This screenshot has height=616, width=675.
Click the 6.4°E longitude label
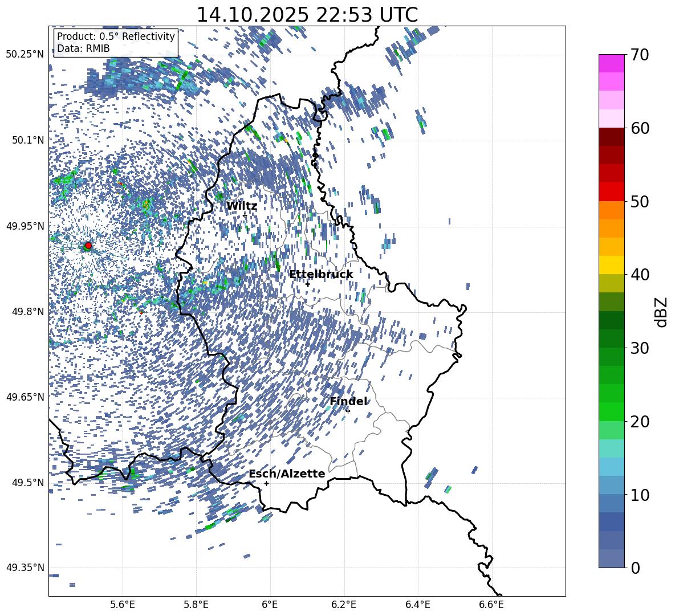point(418,605)
